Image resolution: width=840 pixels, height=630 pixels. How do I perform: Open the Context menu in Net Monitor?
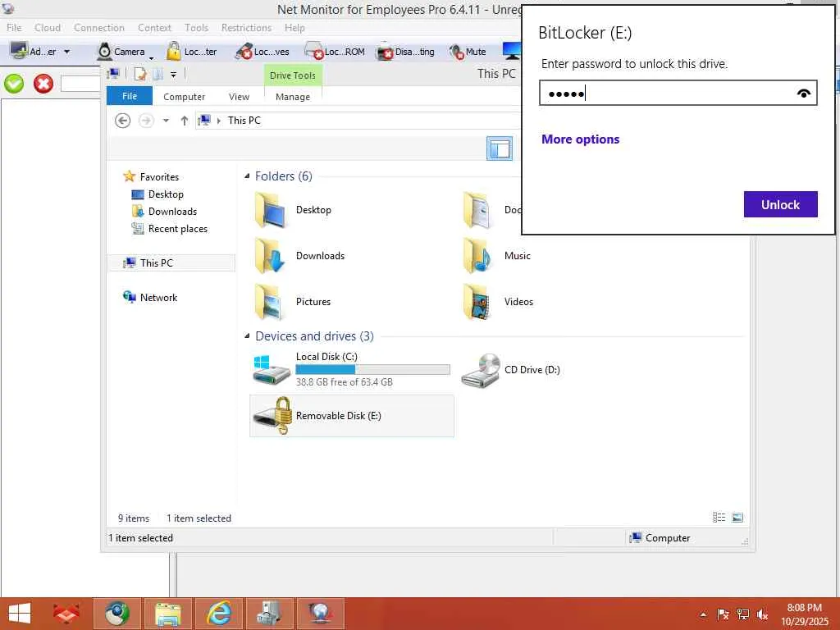(154, 28)
